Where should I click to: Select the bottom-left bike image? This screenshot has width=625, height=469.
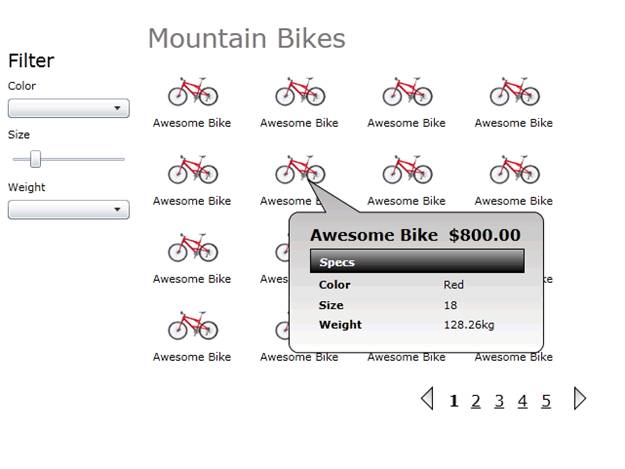click(x=193, y=326)
